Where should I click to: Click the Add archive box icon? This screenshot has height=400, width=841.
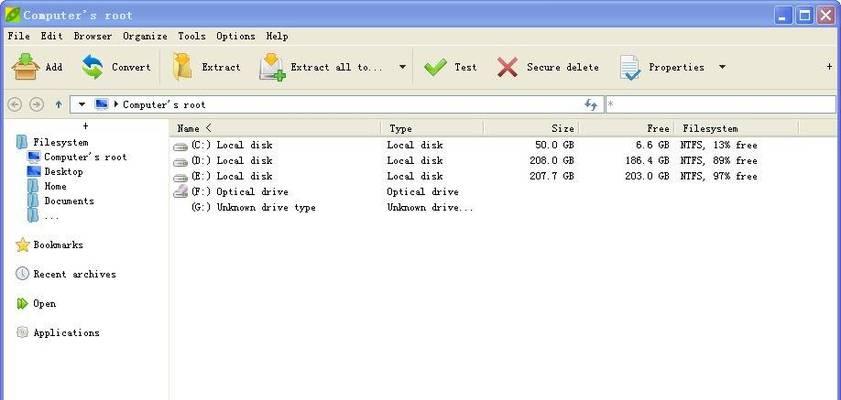click(x=25, y=67)
